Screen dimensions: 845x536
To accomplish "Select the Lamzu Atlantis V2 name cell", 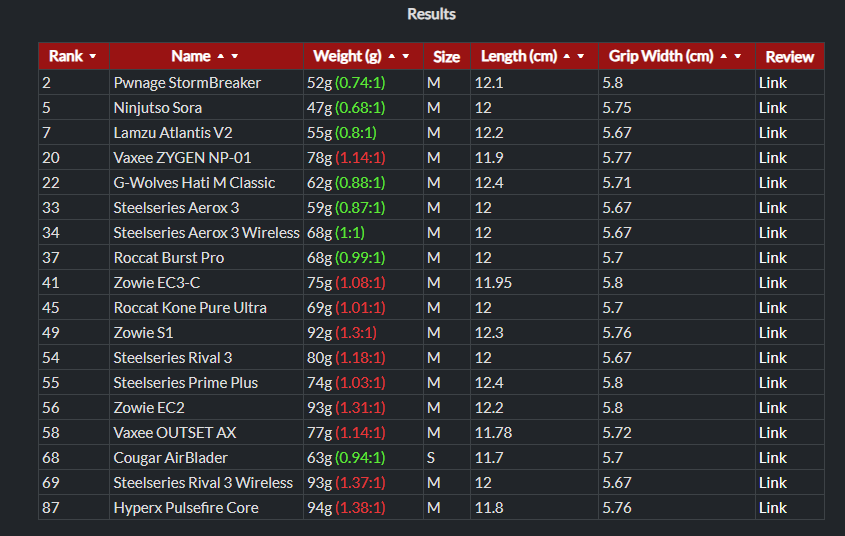I will [206, 133].
